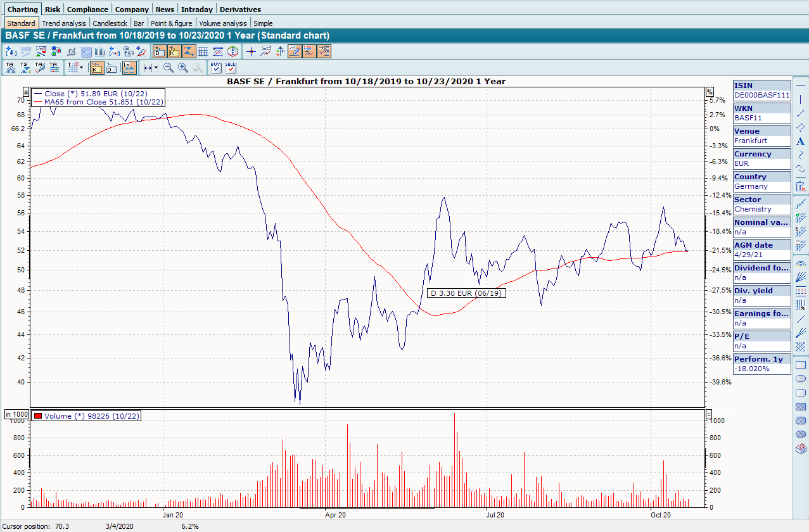Image resolution: width=809 pixels, height=532 pixels.
Task: Toggle the SELL signals checkbox button
Action: tap(231, 67)
